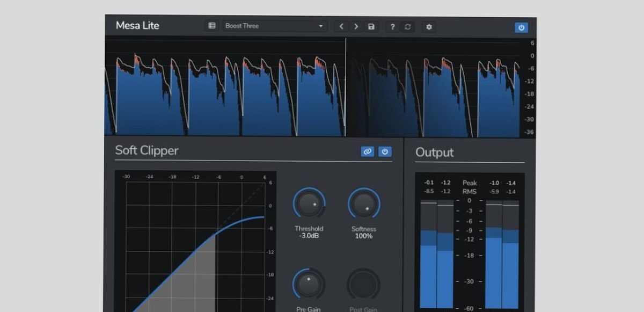Click the Soft Clipper section title
The image size is (644, 312).
tap(146, 151)
